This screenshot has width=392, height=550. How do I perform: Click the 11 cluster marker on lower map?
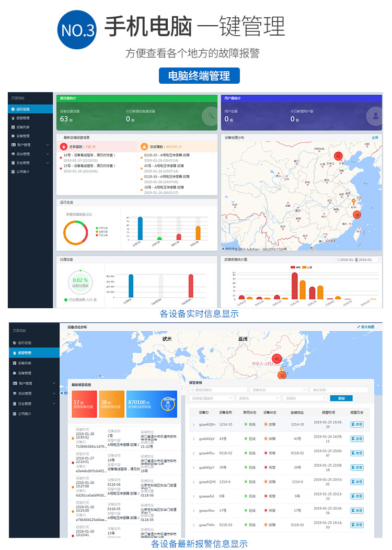pos(282,375)
